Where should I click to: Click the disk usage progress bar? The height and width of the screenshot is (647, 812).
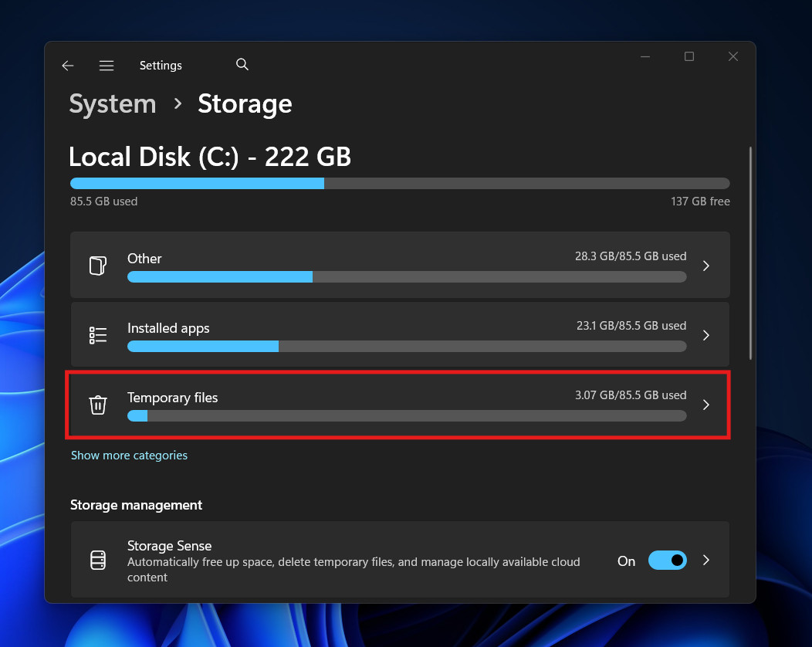coord(399,183)
